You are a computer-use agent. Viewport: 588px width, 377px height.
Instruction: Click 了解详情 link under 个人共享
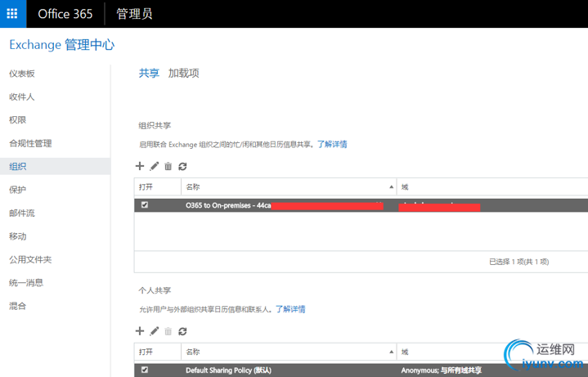coord(290,309)
